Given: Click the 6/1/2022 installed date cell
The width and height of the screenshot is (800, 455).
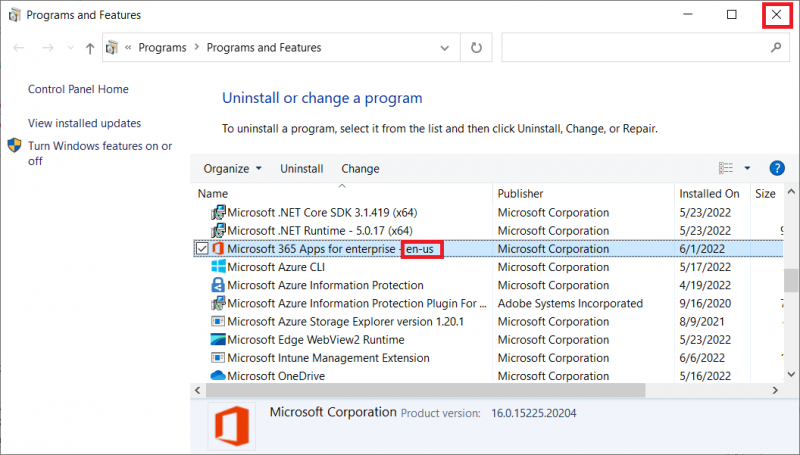Looking at the screenshot, I should coord(702,249).
